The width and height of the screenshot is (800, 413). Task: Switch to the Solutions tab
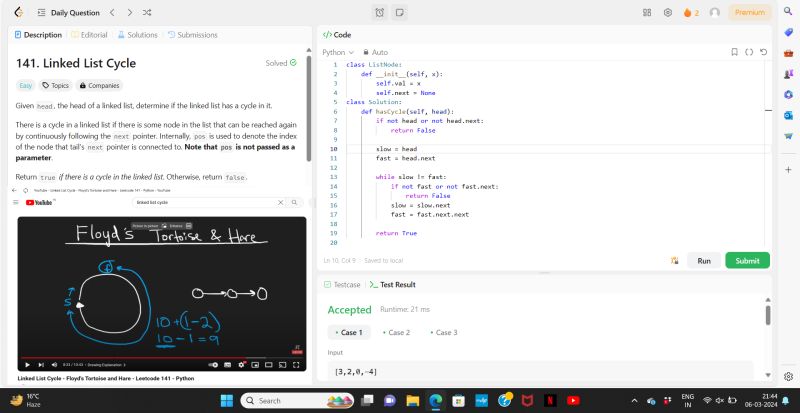(138, 35)
